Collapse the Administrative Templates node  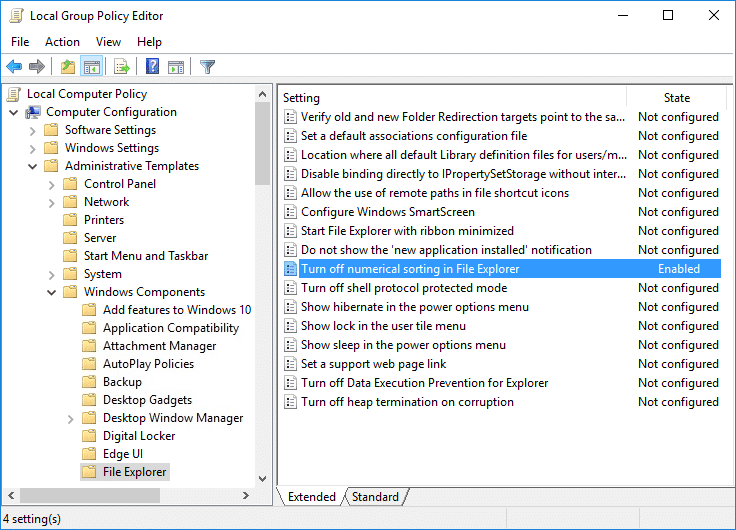click(x=32, y=167)
